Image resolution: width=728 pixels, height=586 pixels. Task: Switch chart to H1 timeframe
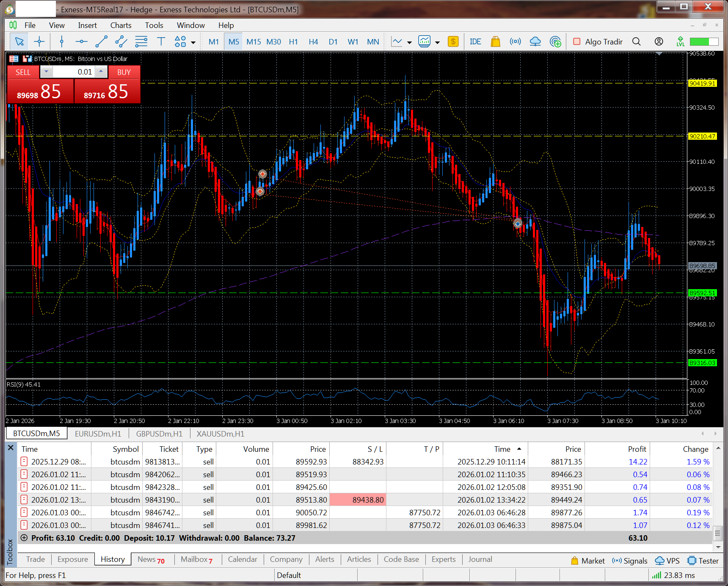[293, 41]
